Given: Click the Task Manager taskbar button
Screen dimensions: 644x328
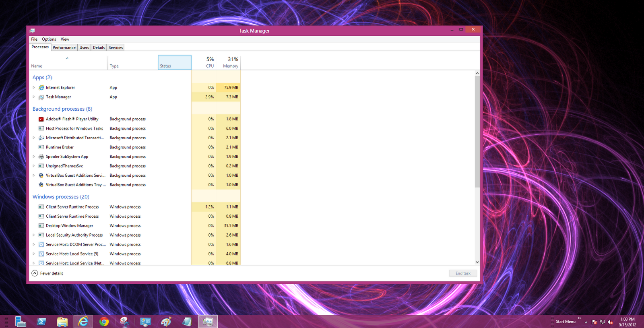Looking at the screenshot, I should click(208, 322).
